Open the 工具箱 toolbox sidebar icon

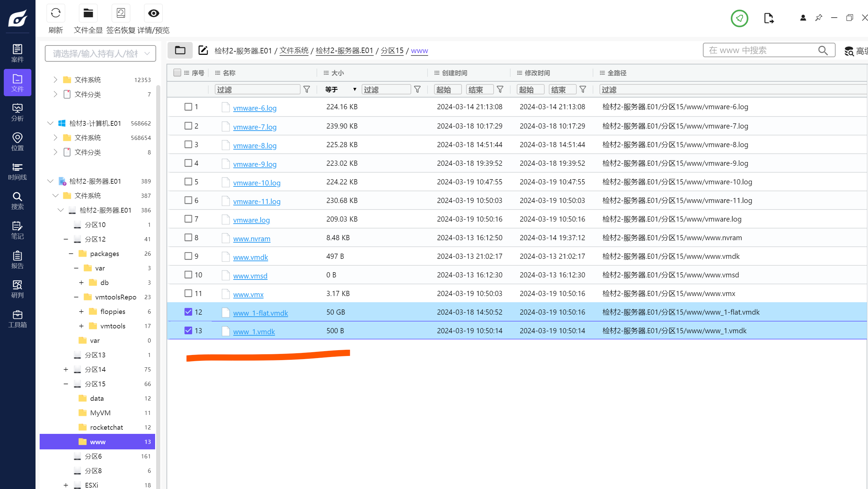click(17, 319)
